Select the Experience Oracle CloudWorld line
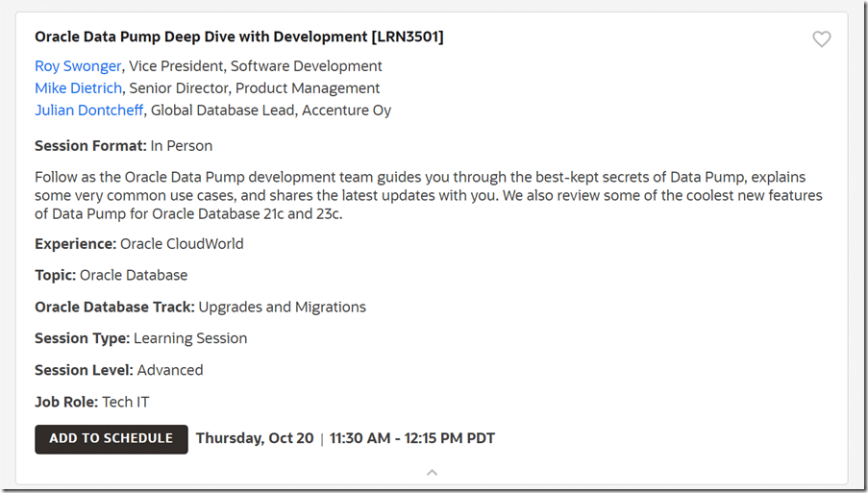868x493 pixels. click(138, 244)
